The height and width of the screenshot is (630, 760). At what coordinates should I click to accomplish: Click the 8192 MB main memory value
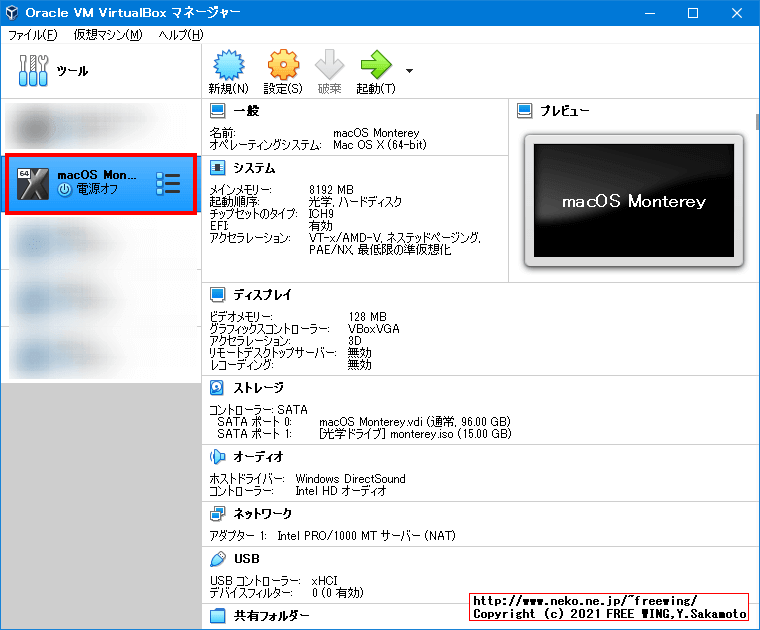tap(332, 189)
